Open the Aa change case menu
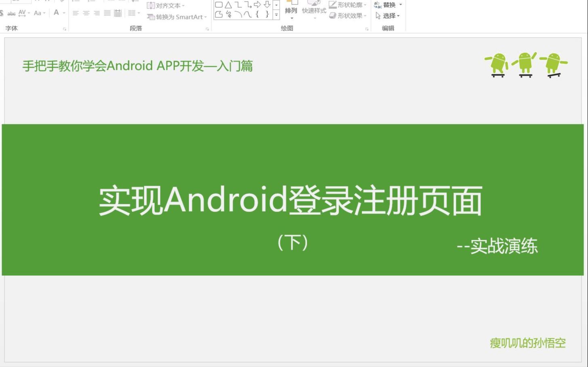 tap(40, 13)
